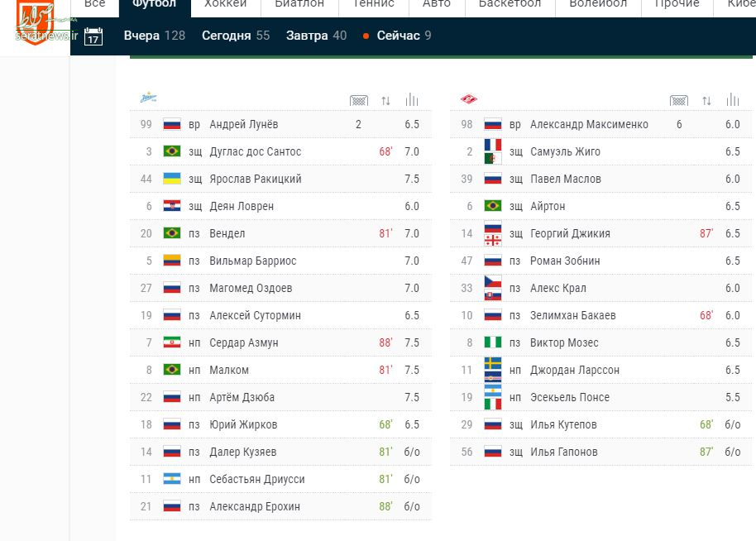756x541 pixels.
Task: Open player Сердар Азмун
Action: (x=243, y=342)
